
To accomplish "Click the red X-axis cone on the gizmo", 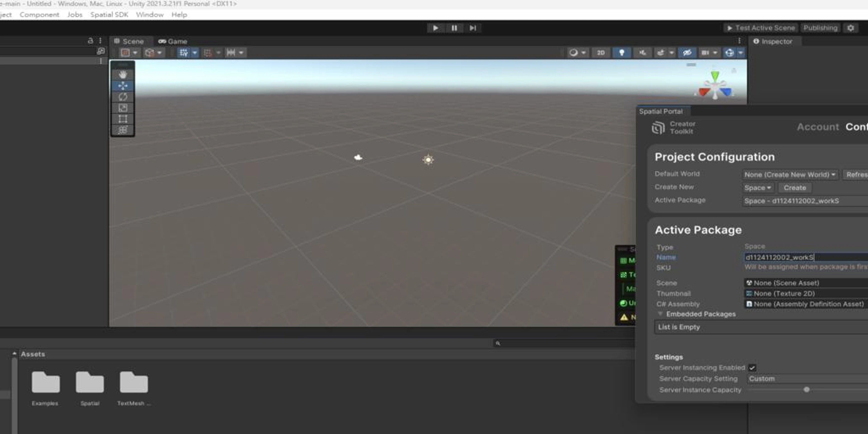I will coord(704,92).
